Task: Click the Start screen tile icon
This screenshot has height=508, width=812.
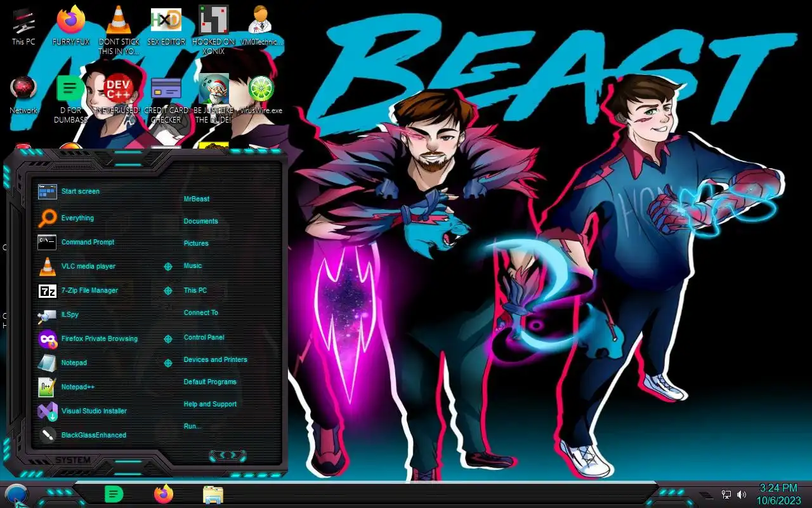Action: tap(48, 191)
